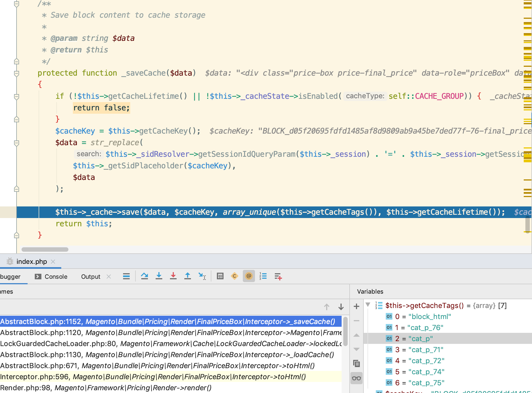Click the duplicate watch copy icon

[x=357, y=364]
